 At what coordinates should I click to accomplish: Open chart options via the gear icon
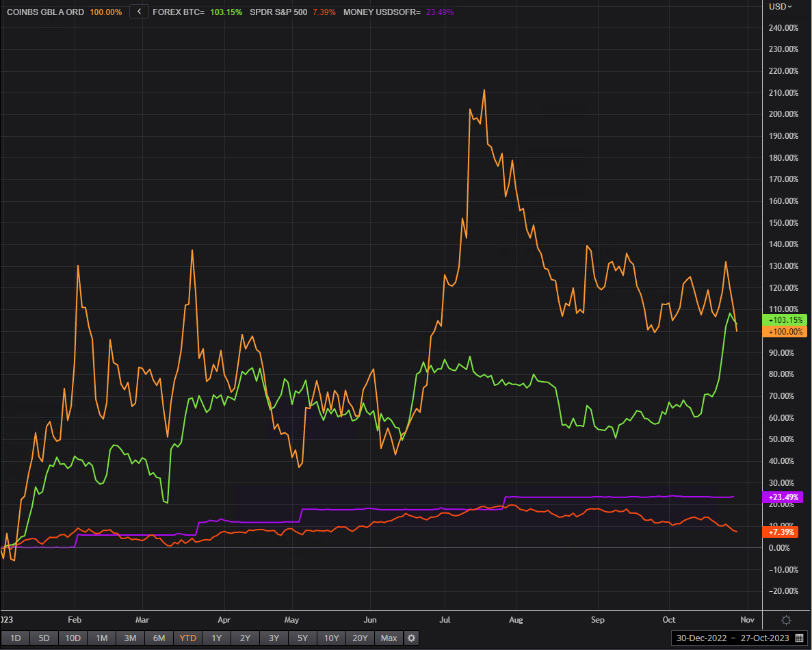point(411,638)
